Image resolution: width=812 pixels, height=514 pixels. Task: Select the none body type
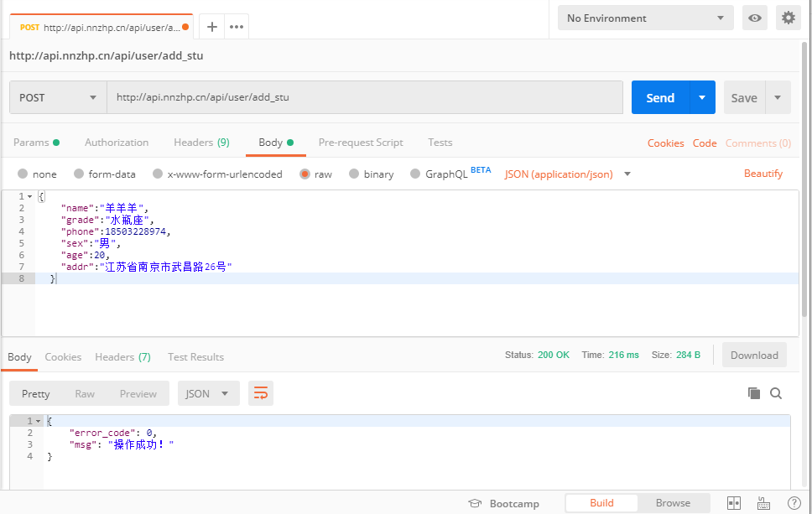[x=37, y=174]
